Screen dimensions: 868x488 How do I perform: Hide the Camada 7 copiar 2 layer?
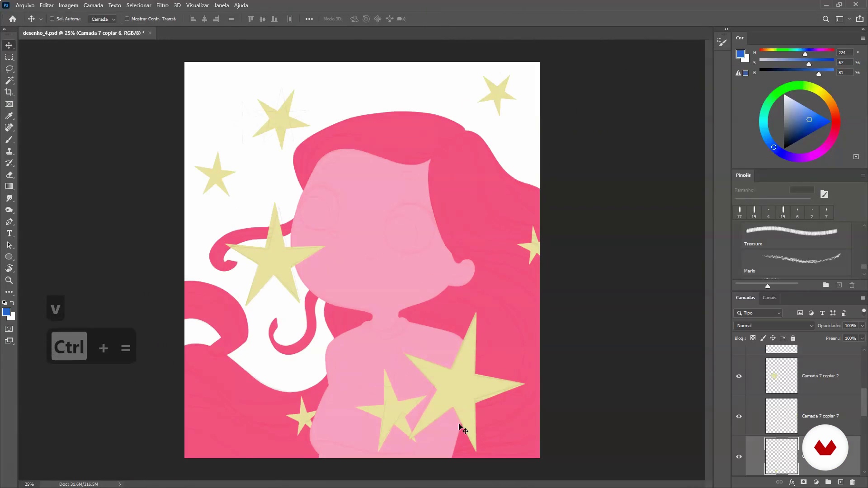click(739, 376)
